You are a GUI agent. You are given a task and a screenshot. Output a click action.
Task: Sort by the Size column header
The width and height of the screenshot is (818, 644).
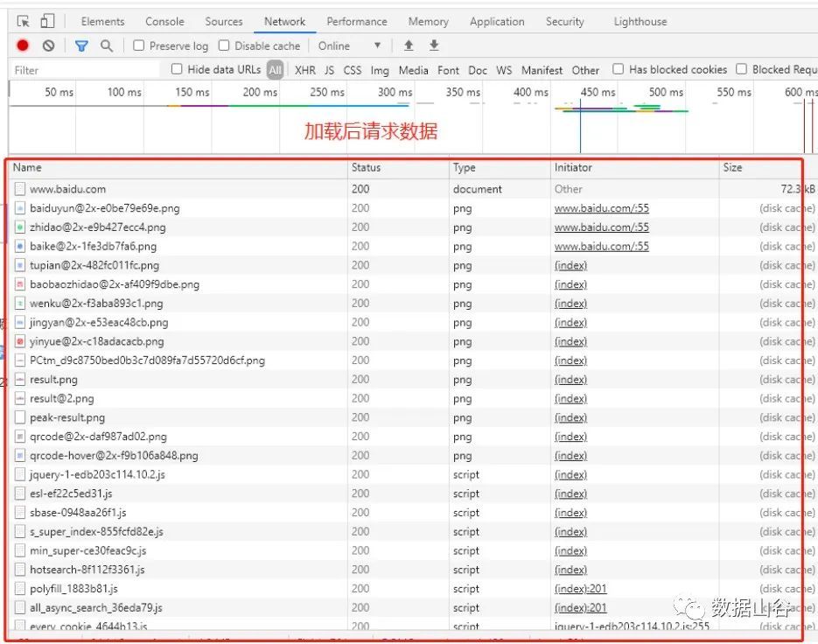tap(732, 167)
